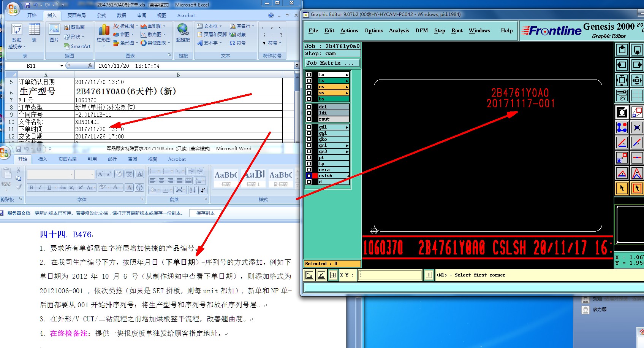Select the red-blue diagonal line icon
This screenshot has width=644, height=348.
pyautogui.click(x=637, y=143)
